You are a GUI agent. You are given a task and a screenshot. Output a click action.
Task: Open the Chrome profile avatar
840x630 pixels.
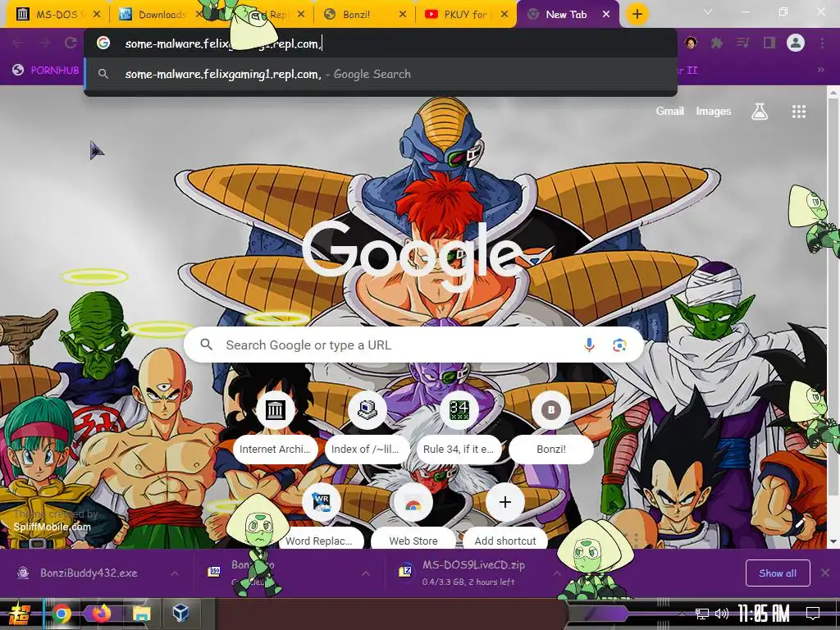[796, 43]
